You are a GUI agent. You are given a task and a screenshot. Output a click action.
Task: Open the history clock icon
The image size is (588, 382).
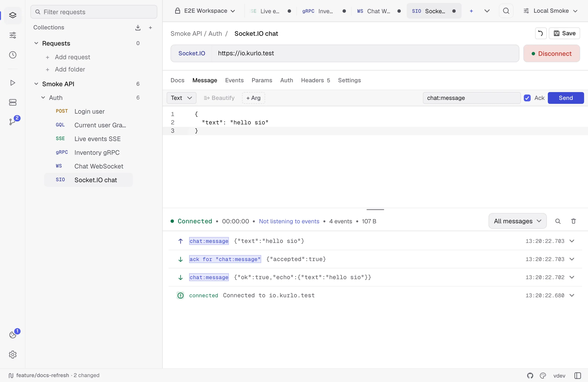[12, 55]
